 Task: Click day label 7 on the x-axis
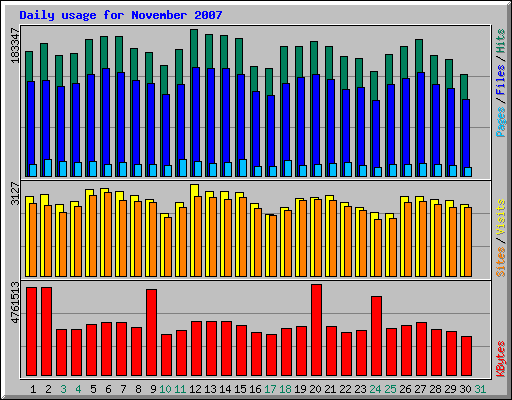(x=123, y=389)
